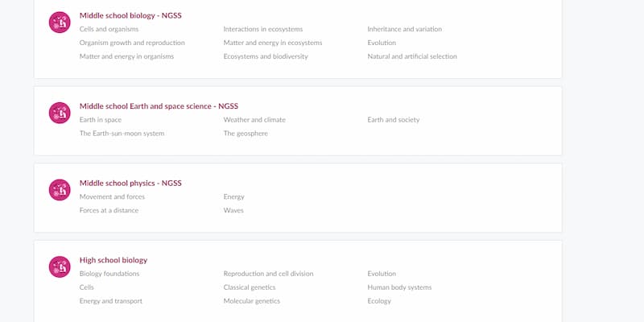Select the Human body systems unit
Viewport: 644px width, 322px height.
[399, 287]
